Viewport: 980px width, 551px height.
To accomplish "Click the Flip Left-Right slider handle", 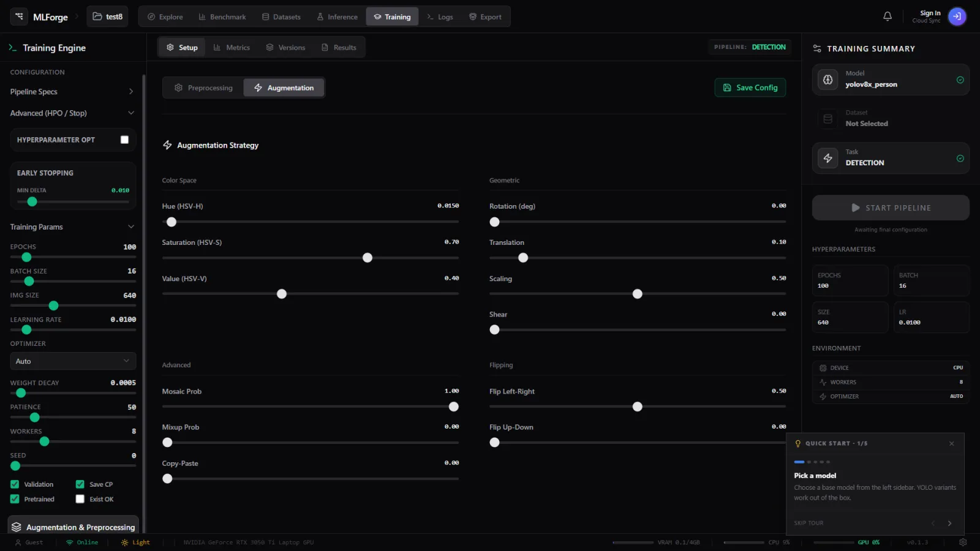I will tap(638, 407).
